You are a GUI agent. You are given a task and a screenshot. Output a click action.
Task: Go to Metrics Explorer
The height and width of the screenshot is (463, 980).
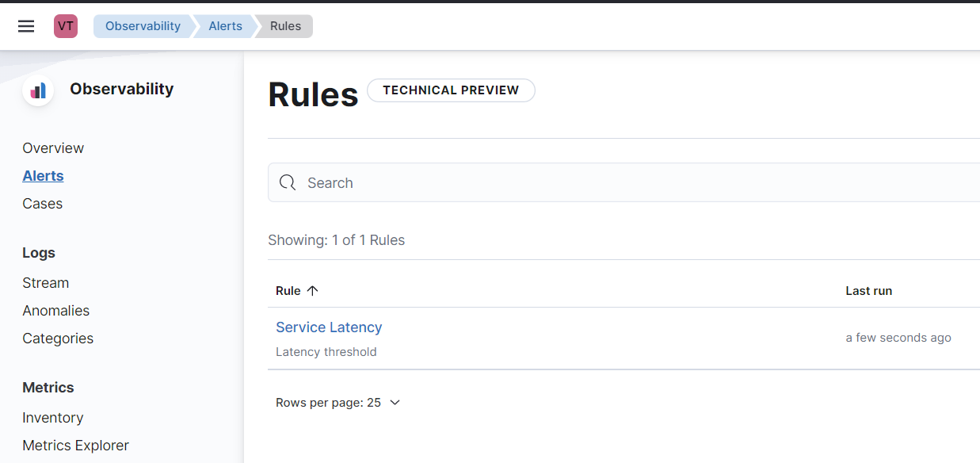coord(75,445)
